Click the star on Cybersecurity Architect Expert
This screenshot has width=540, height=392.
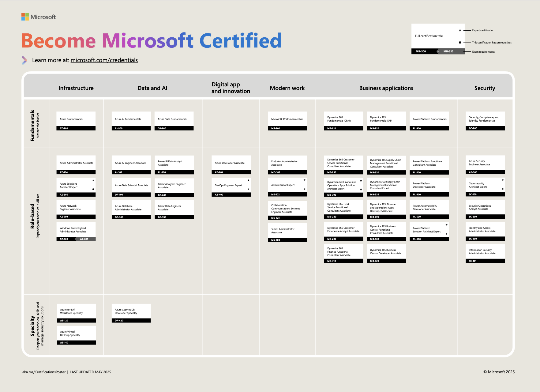pyautogui.click(x=503, y=180)
